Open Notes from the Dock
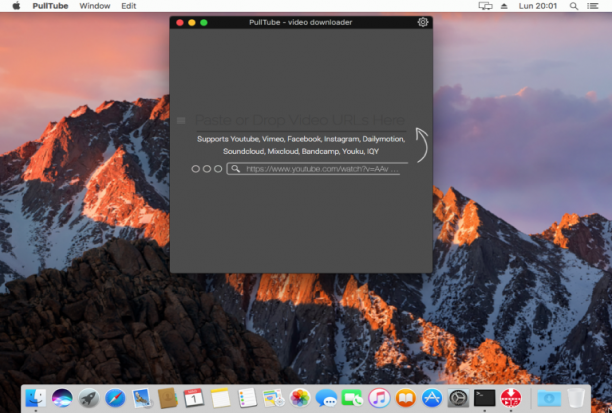This screenshot has height=413, width=612. click(x=221, y=398)
